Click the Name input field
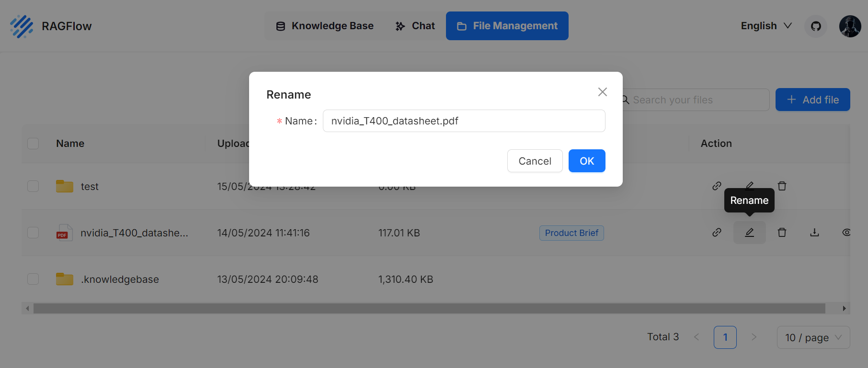 pos(464,121)
